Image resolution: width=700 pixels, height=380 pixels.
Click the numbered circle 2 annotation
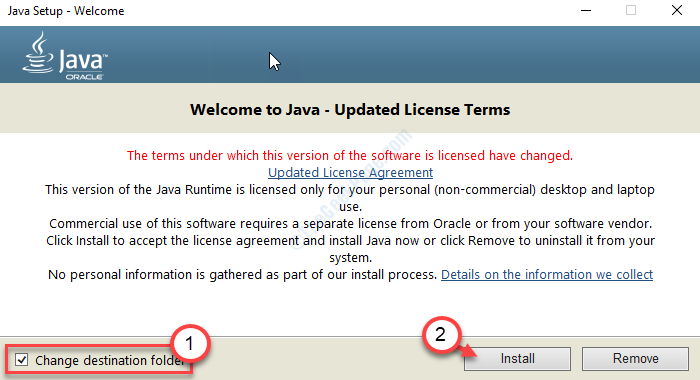pos(441,334)
